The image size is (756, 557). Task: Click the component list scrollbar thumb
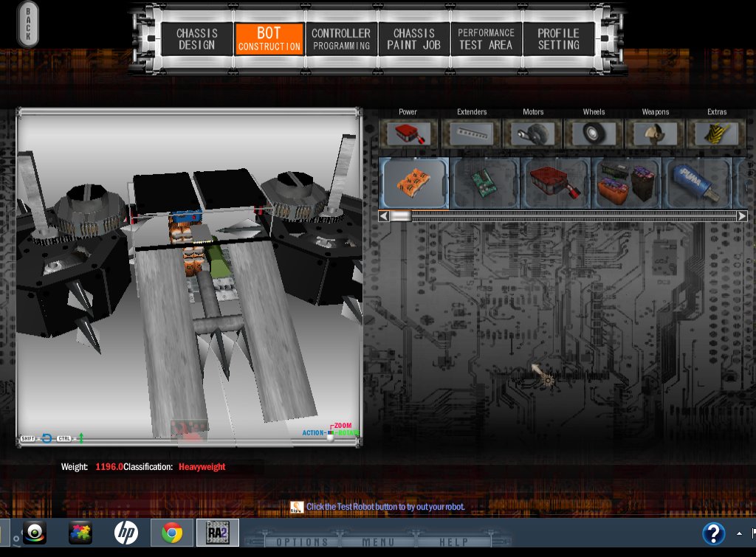click(400, 216)
